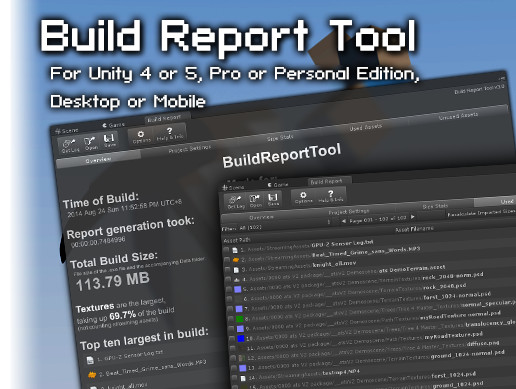Click orange icon beside top-ten Beat_Timed entry

click(x=92, y=375)
